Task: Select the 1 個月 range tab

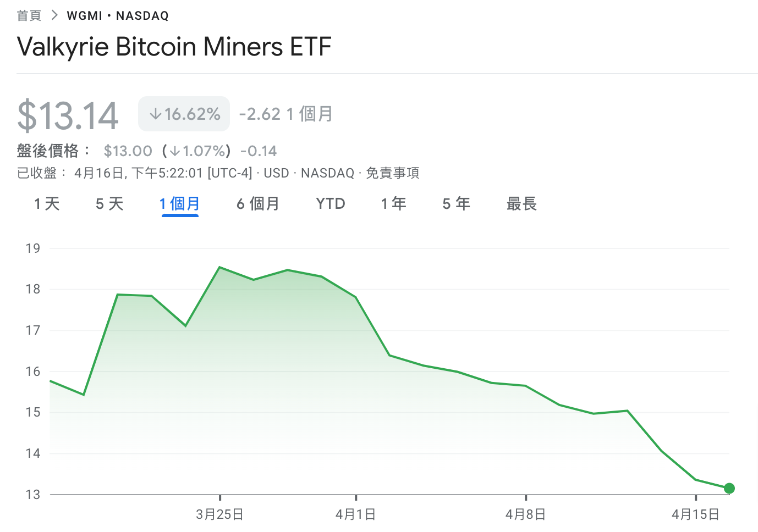Action: pos(180,204)
